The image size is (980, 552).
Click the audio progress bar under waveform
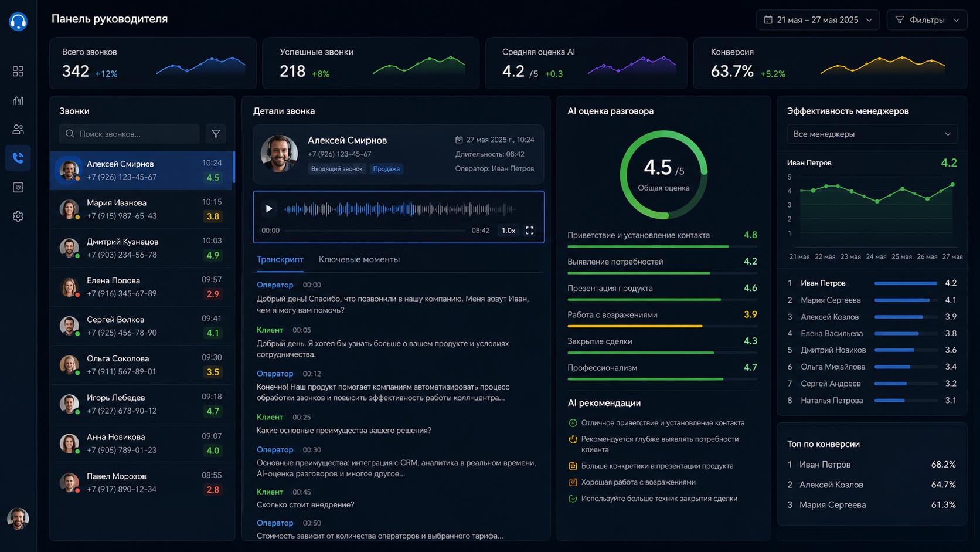(375, 231)
